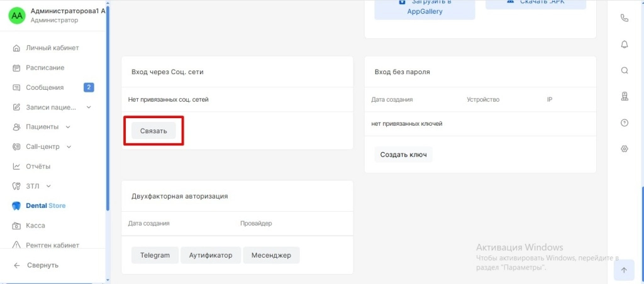Expand the ЗТЛ submenu

coord(48,186)
